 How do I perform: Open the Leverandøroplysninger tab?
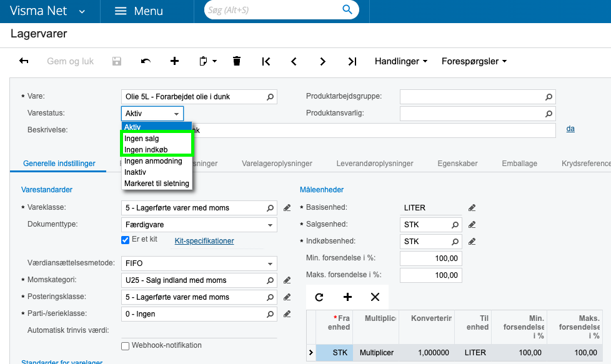tap(375, 164)
